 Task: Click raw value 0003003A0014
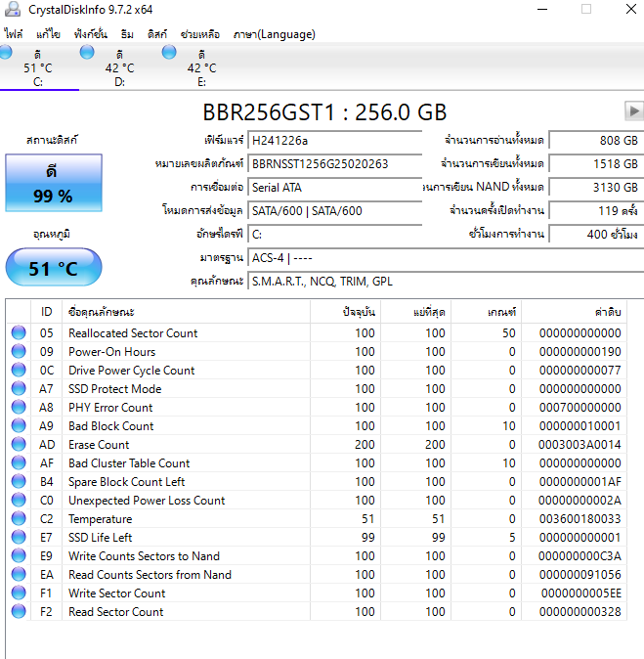(x=580, y=445)
